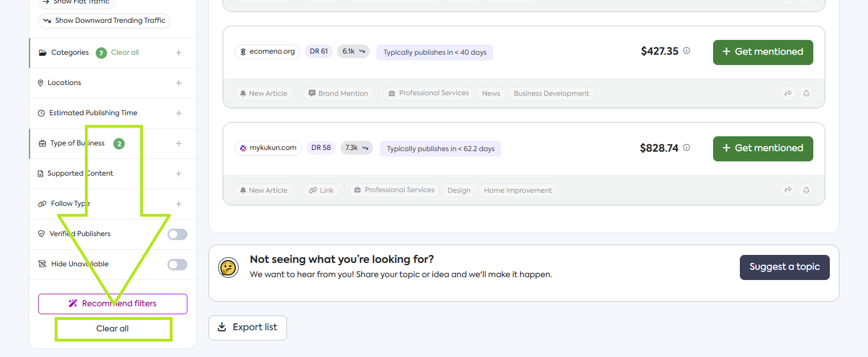Enable the Verified Publishers toggle
868x357 pixels.
(177, 234)
